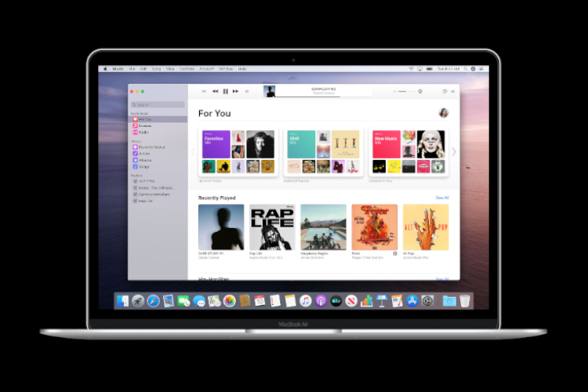Open the AirPlay output selector

pyautogui.click(x=421, y=91)
